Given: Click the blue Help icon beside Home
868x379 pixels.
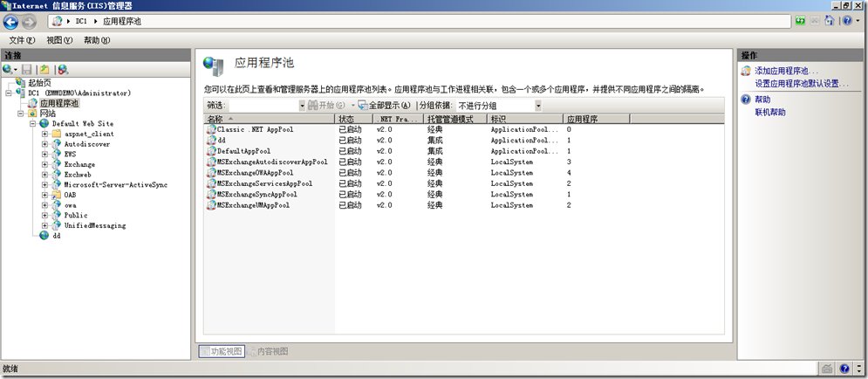Looking at the screenshot, I should click(x=848, y=21).
